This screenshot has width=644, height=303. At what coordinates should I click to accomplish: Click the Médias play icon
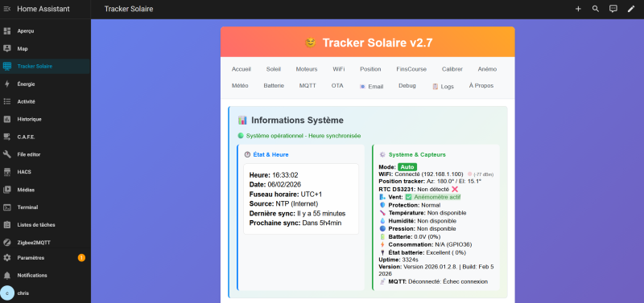(7, 190)
